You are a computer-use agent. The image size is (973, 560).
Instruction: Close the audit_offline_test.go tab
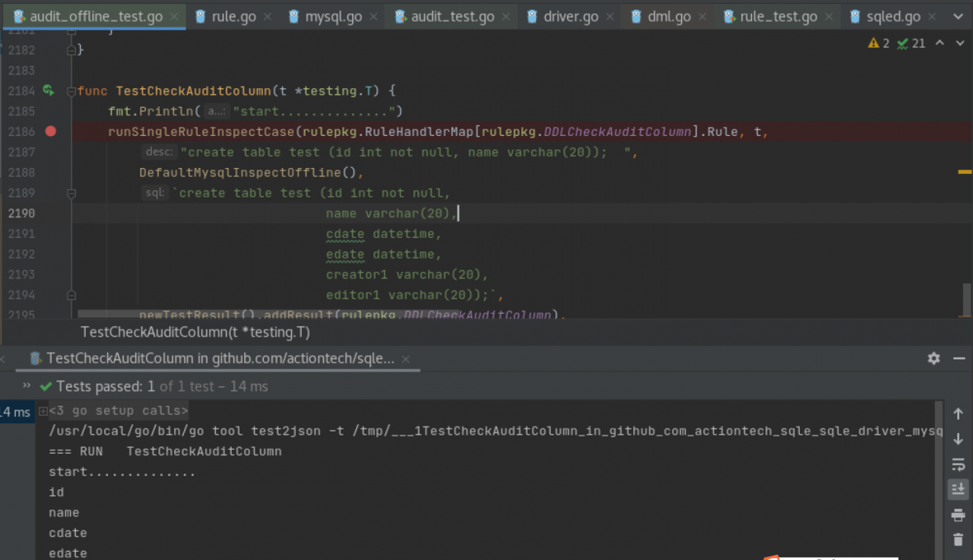(x=175, y=16)
